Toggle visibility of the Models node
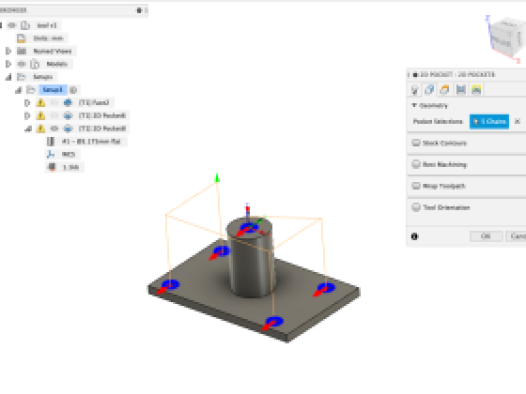The width and height of the screenshot is (526, 394). 22,64
